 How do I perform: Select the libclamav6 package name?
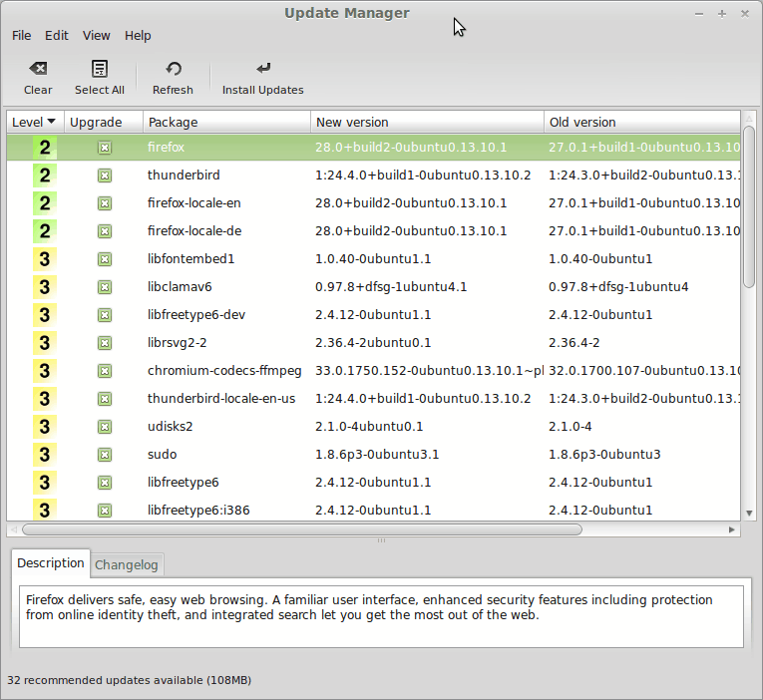pos(180,287)
